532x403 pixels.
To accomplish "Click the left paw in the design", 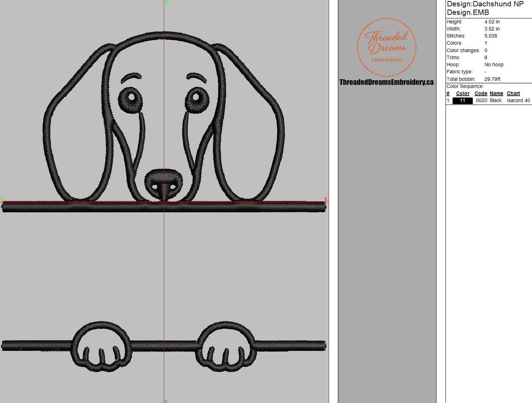I will click(x=101, y=347).
